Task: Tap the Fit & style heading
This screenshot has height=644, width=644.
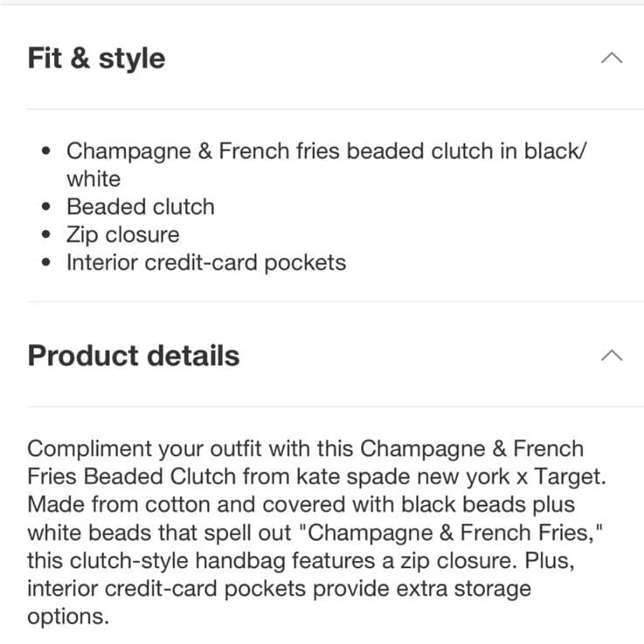Action: click(x=96, y=59)
